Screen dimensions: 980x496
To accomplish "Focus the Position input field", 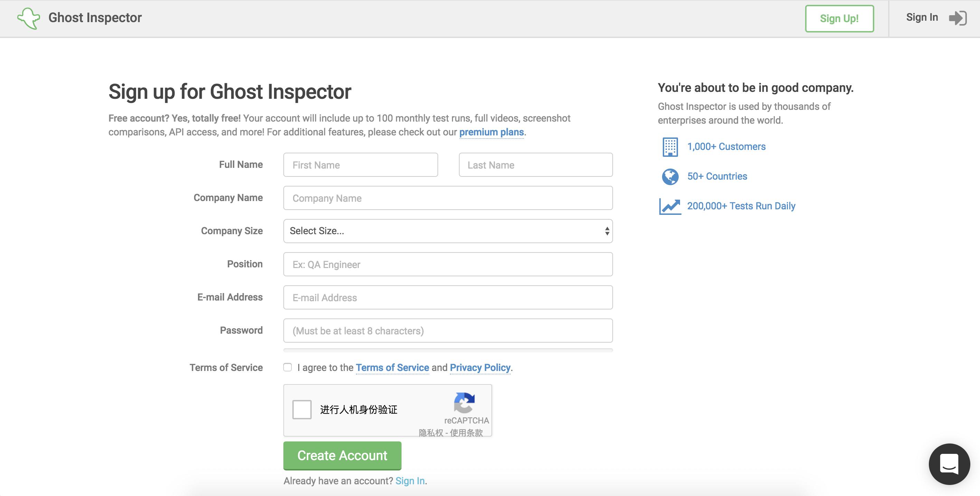I will click(448, 264).
